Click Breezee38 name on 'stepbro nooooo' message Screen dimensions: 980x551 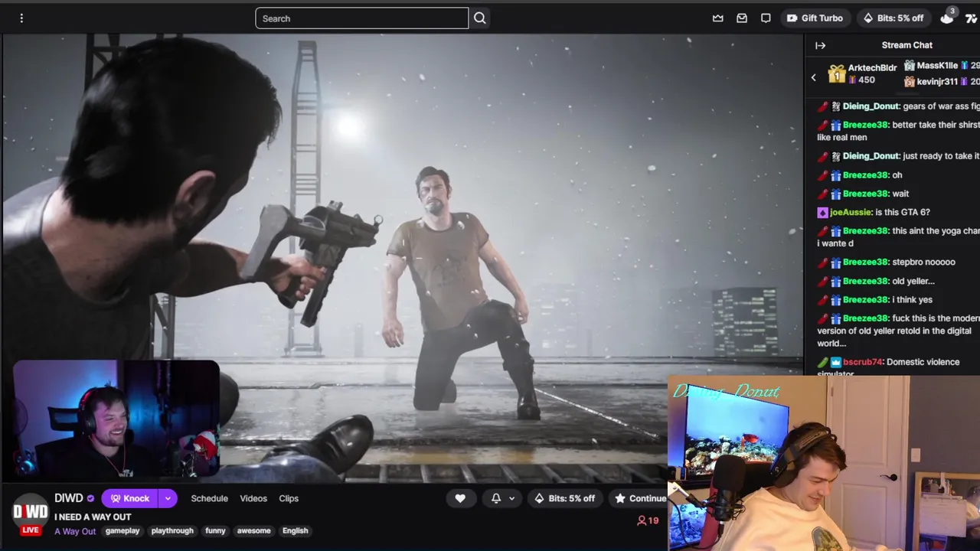864,262
